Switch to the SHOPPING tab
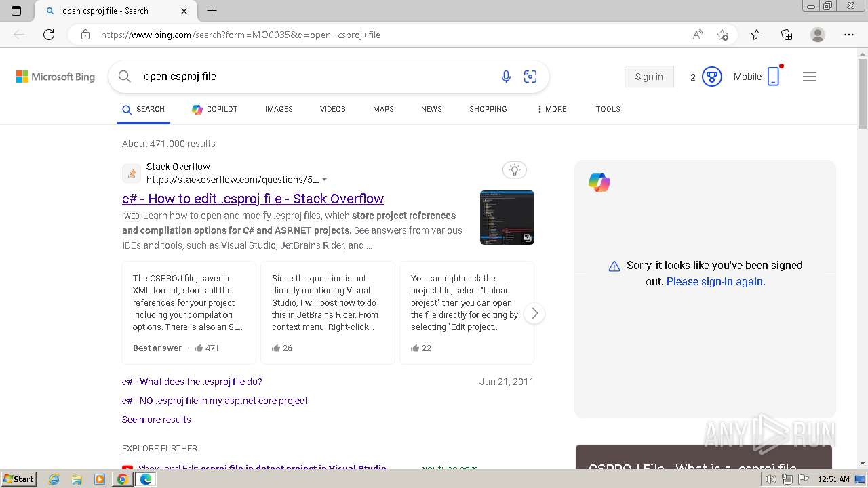The image size is (868, 488). coord(488,109)
